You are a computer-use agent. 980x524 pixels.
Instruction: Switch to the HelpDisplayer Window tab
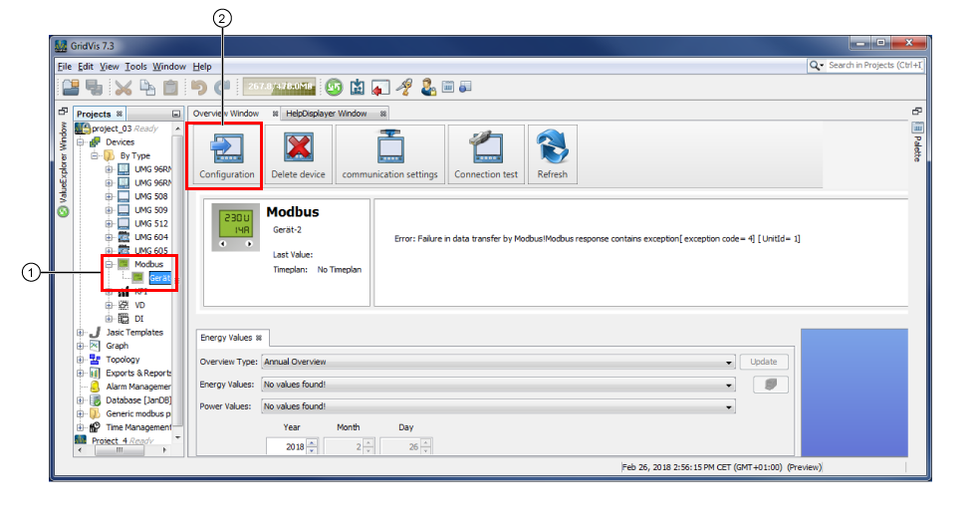(326, 114)
